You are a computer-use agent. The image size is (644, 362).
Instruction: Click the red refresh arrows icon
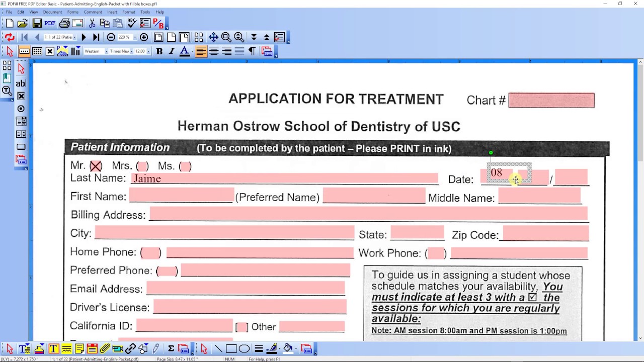pyautogui.click(x=10, y=37)
